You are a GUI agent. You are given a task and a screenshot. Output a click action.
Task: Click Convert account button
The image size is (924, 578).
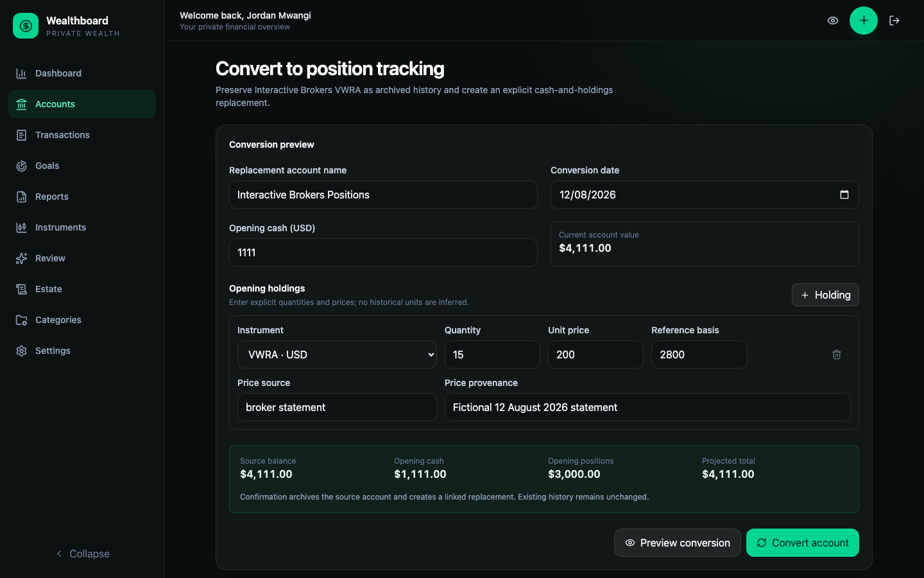pyautogui.click(x=803, y=543)
